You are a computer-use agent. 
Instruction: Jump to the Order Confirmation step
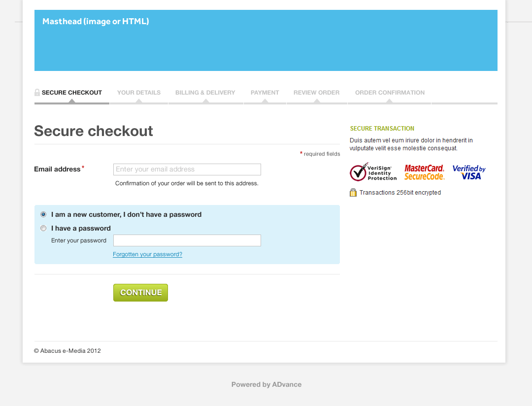pos(390,93)
